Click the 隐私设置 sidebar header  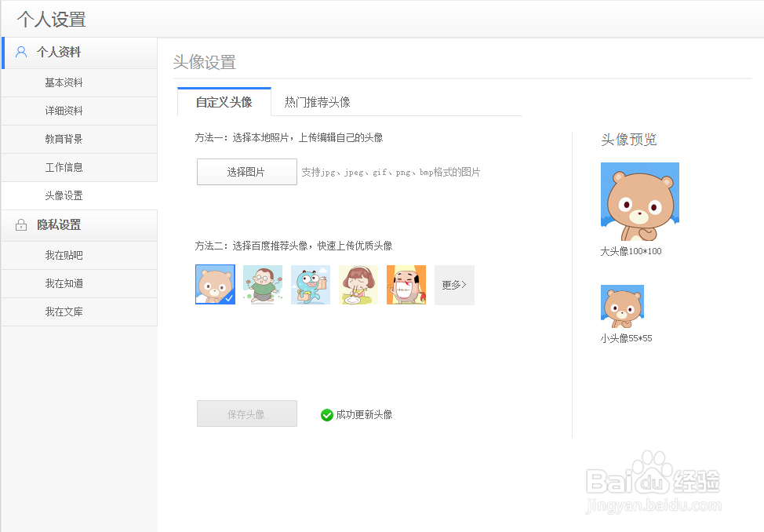(x=79, y=226)
